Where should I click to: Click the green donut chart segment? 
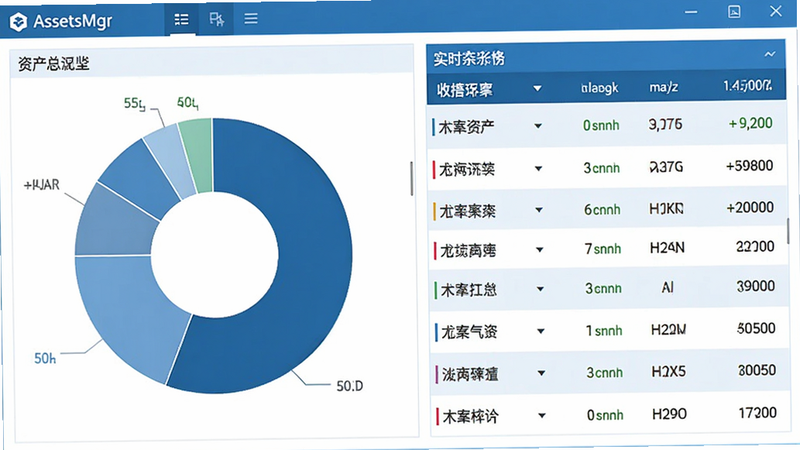pyautogui.click(x=197, y=153)
